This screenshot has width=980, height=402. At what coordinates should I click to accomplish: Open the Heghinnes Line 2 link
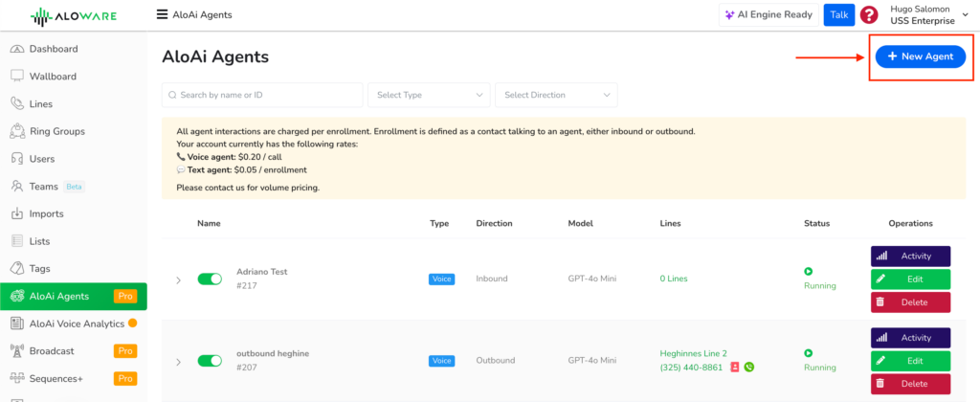693,354
